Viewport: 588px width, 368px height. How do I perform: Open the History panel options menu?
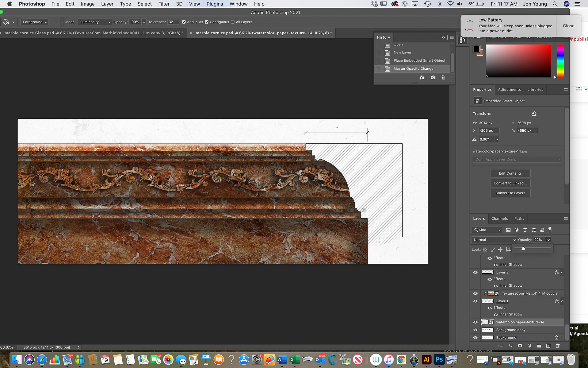click(452, 37)
